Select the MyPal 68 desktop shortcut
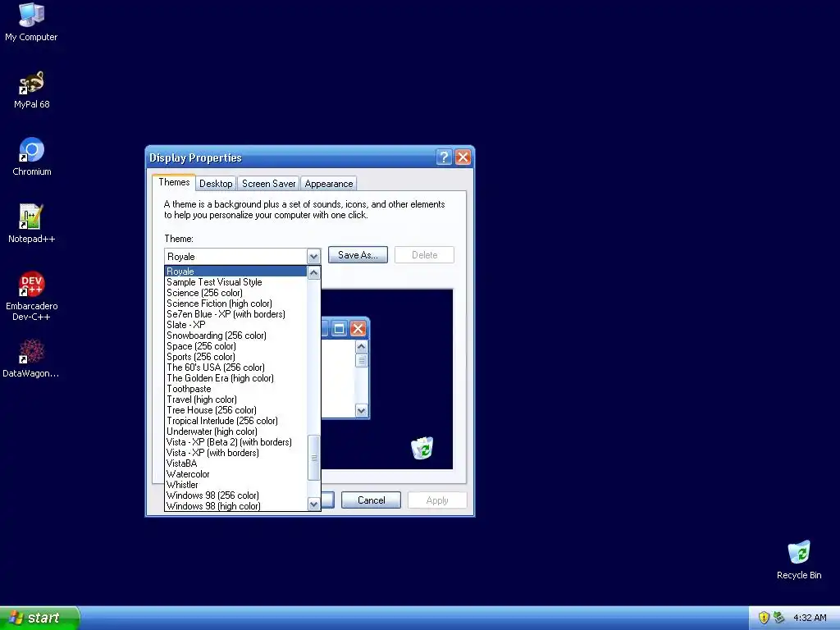840x630 pixels. point(31,90)
